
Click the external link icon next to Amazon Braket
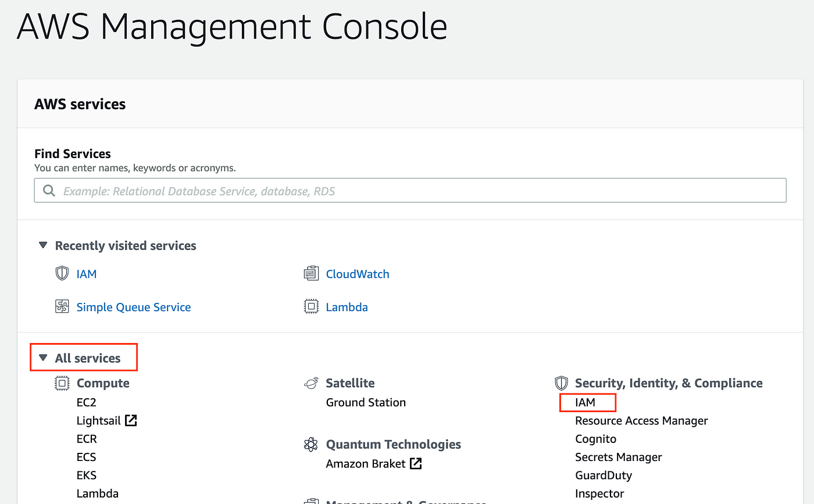tap(416, 463)
